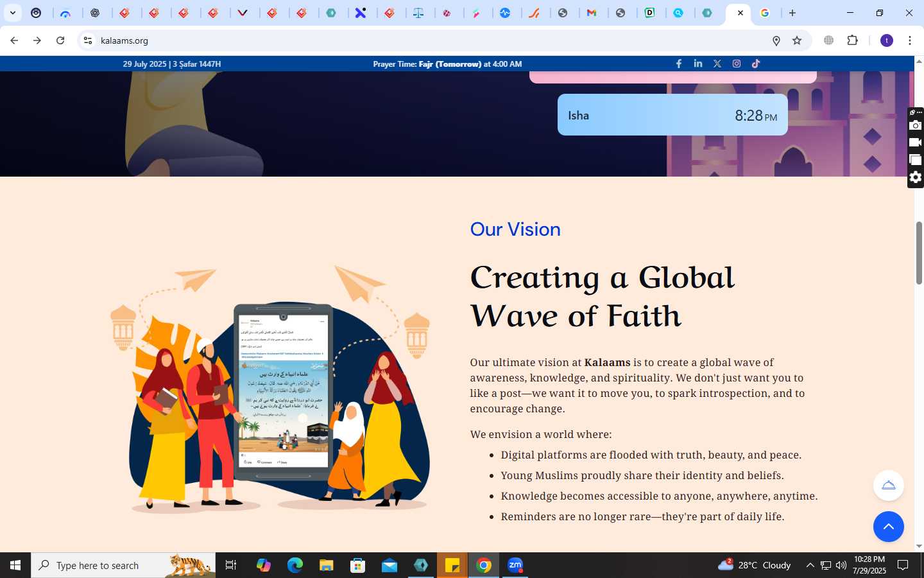The width and height of the screenshot is (924, 578).
Task: Open Zoom from the taskbar
Action: (515, 565)
